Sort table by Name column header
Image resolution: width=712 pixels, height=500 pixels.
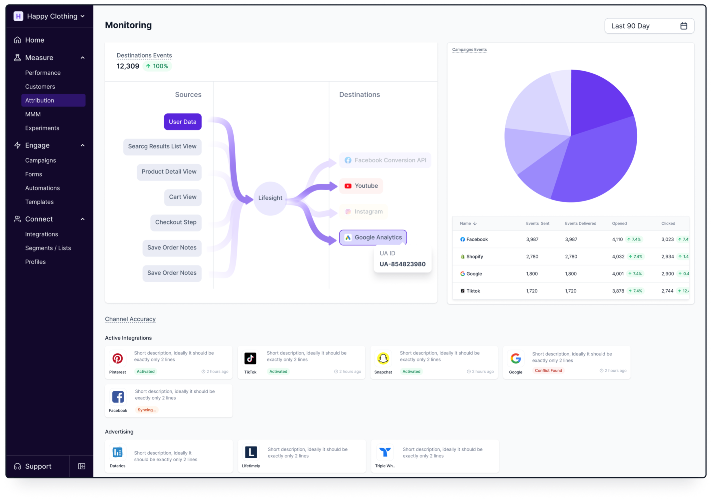tap(468, 223)
